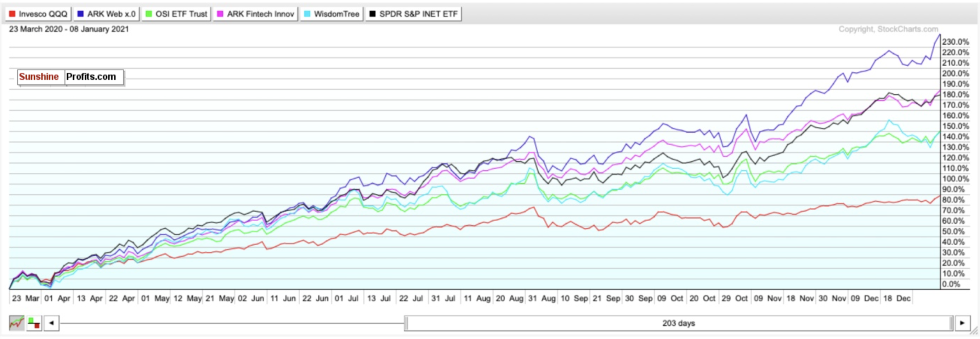Click the '80.0%' axis label
Image resolution: width=980 pixels, height=339 pixels.
tap(953, 200)
